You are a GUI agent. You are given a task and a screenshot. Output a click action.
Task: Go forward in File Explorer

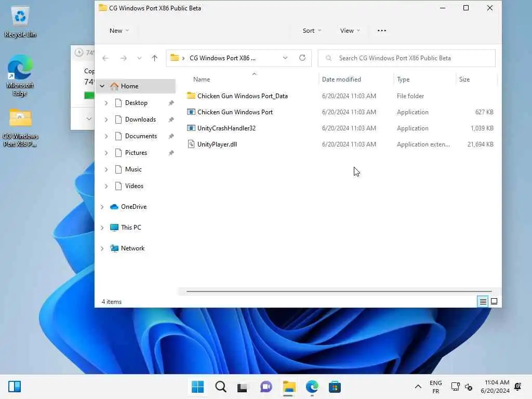coord(123,58)
